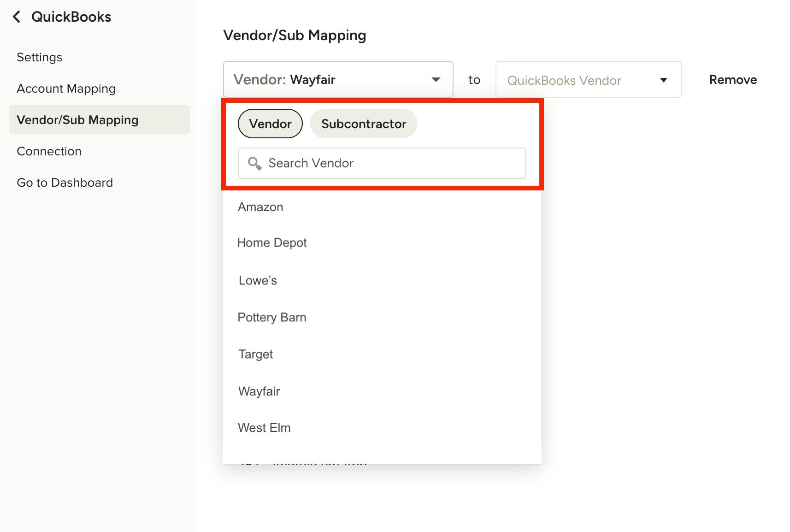The width and height of the screenshot is (790, 532).
Task: Open Settings in sidebar
Action: (x=40, y=57)
